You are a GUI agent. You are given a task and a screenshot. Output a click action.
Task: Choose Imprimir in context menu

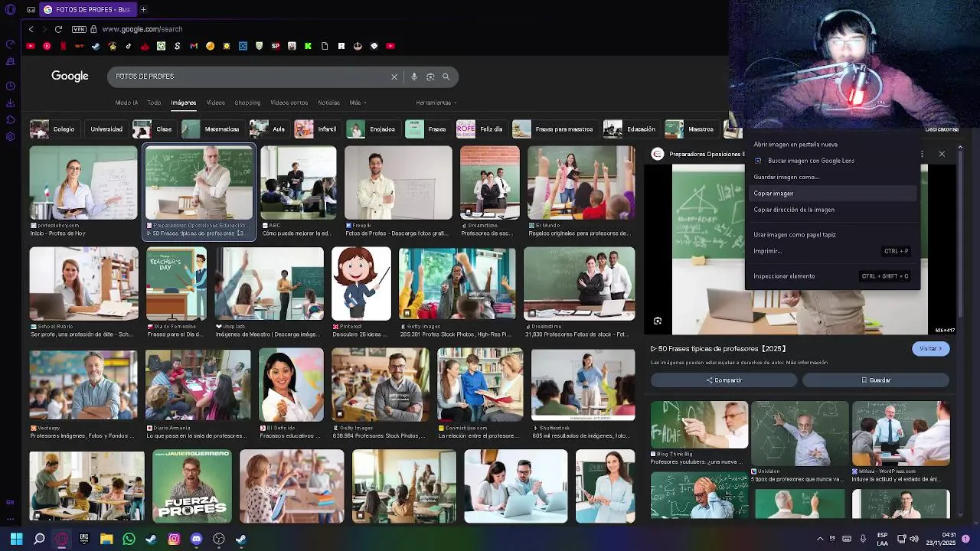tap(832, 251)
